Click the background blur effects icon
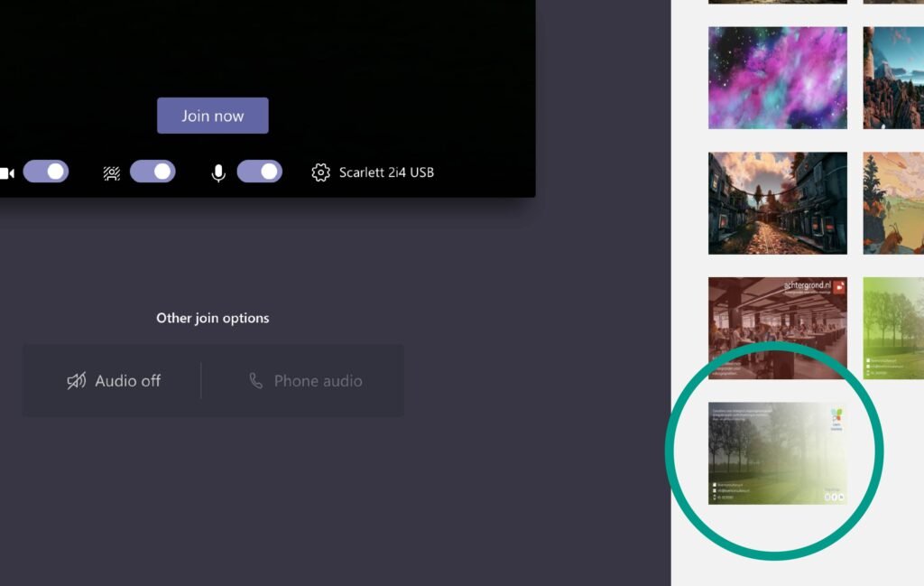 (x=112, y=172)
